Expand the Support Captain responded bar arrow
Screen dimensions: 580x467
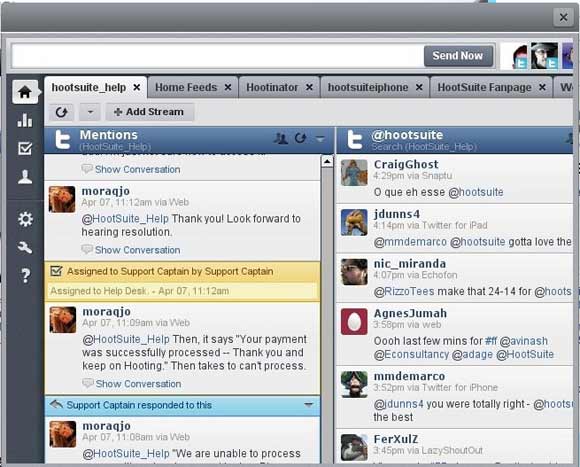click(309, 404)
